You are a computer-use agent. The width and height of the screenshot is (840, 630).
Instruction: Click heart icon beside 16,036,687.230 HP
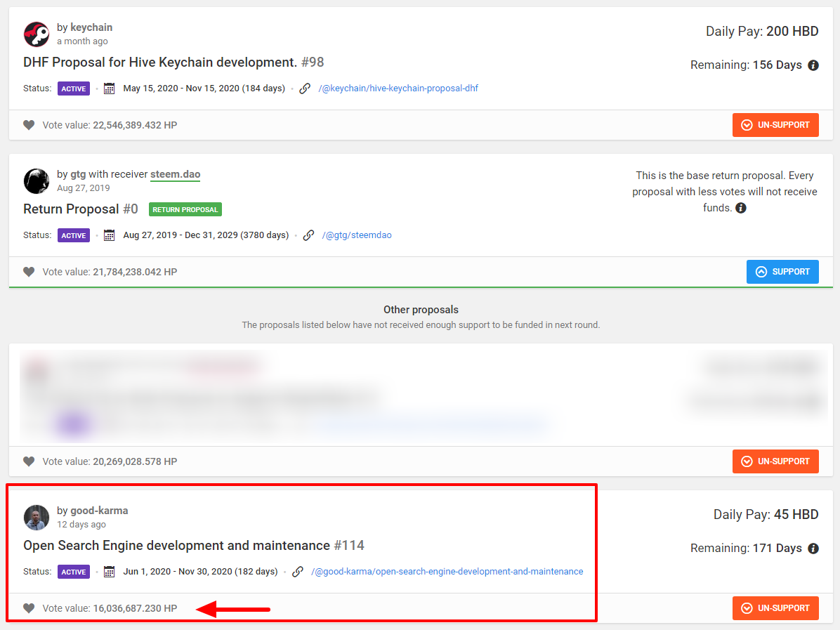[29, 608]
